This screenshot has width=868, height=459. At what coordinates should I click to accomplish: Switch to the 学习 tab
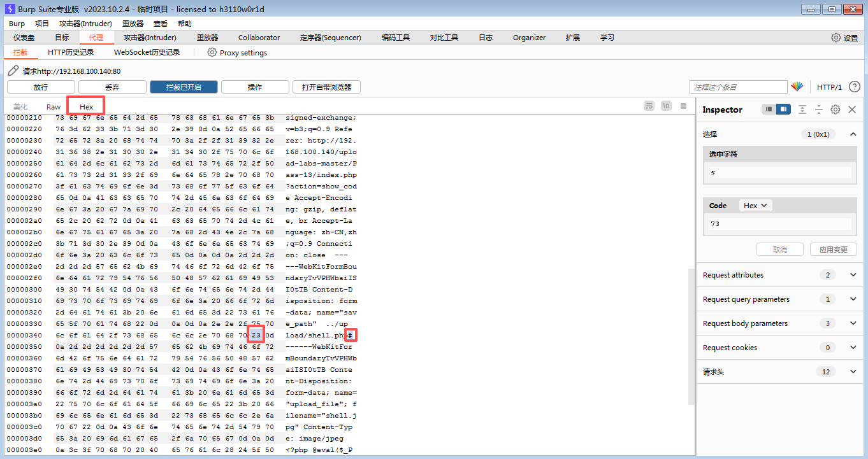pyautogui.click(x=607, y=38)
